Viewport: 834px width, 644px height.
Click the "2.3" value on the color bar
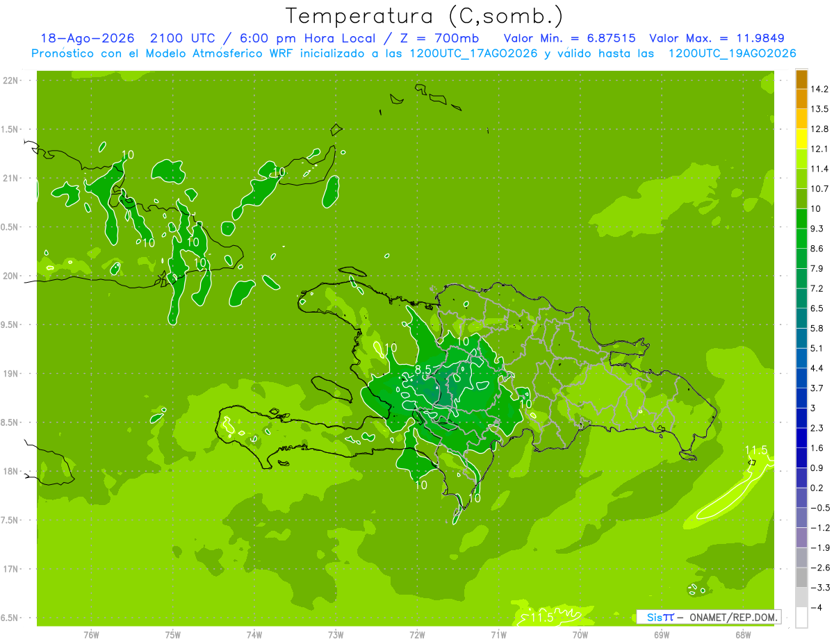(817, 427)
